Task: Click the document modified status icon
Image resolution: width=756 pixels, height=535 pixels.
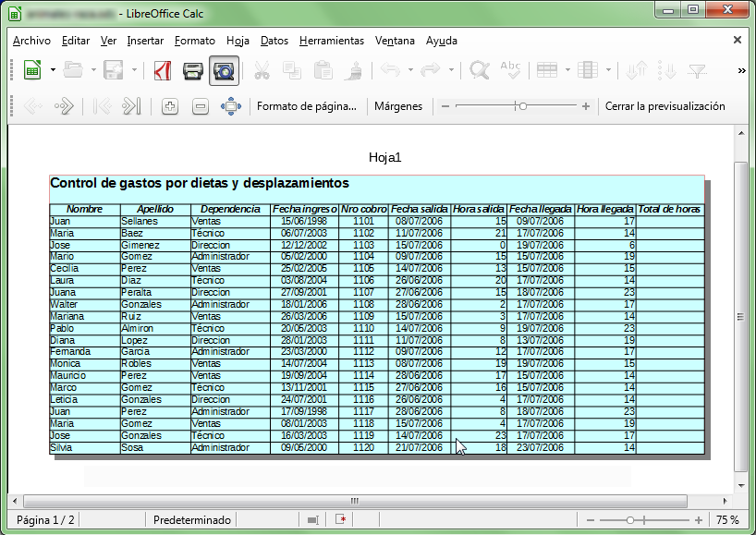Action: pos(341,520)
